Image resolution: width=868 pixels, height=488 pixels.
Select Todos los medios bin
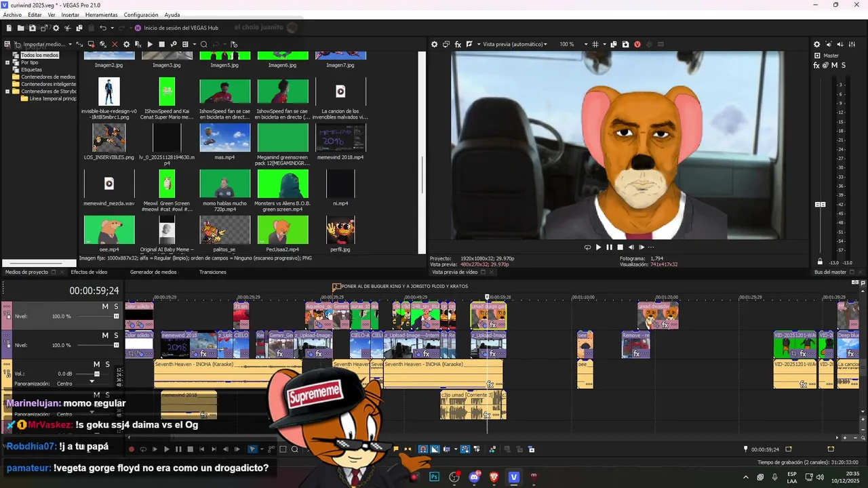pos(39,56)
